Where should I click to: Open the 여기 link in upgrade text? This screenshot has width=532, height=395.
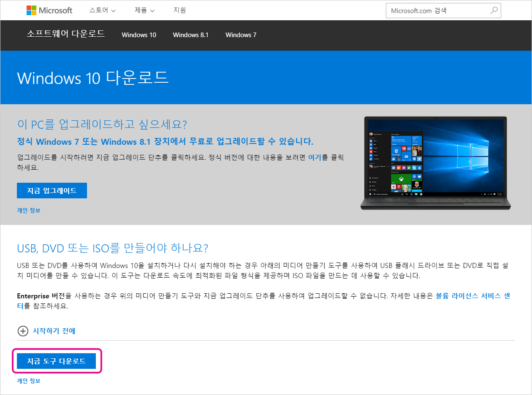point(315,157)
